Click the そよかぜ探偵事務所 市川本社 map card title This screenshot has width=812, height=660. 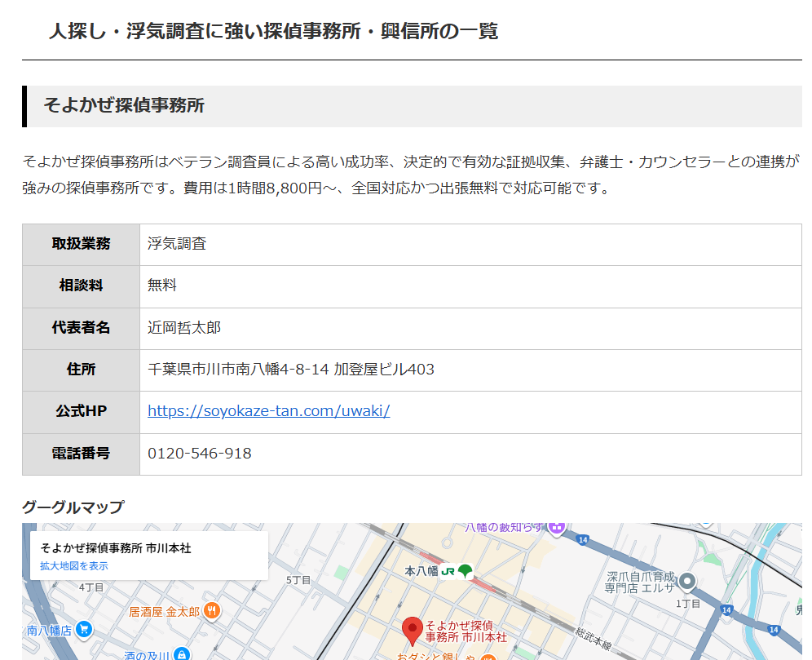pyautogui.click(x=116, y=548)
